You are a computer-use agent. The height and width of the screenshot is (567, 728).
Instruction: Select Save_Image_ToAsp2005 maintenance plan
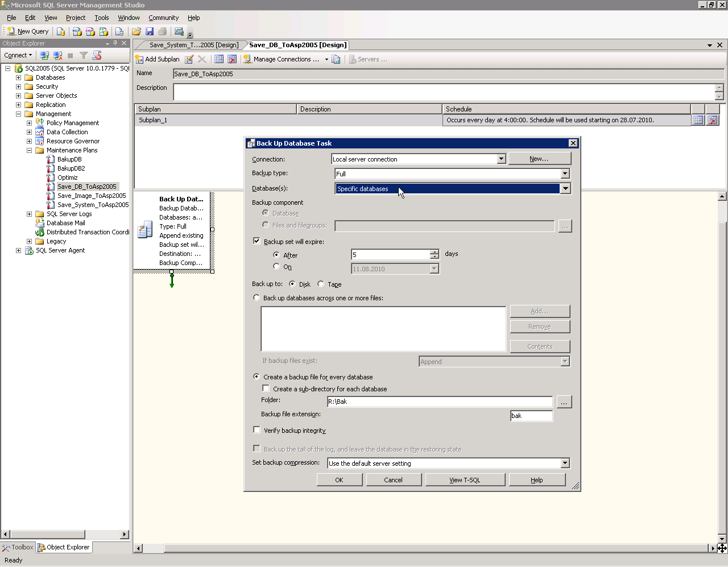(x=92, y=196)
